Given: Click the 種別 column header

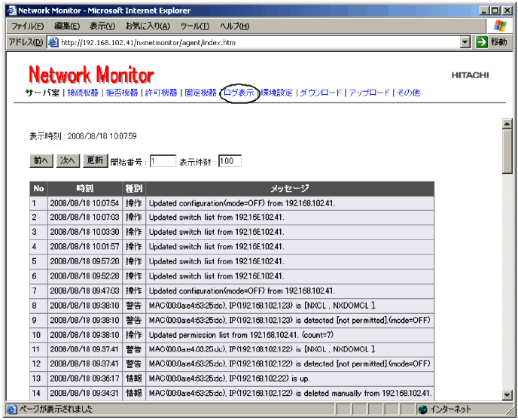Looking at the screenshot, I should 134,188.
